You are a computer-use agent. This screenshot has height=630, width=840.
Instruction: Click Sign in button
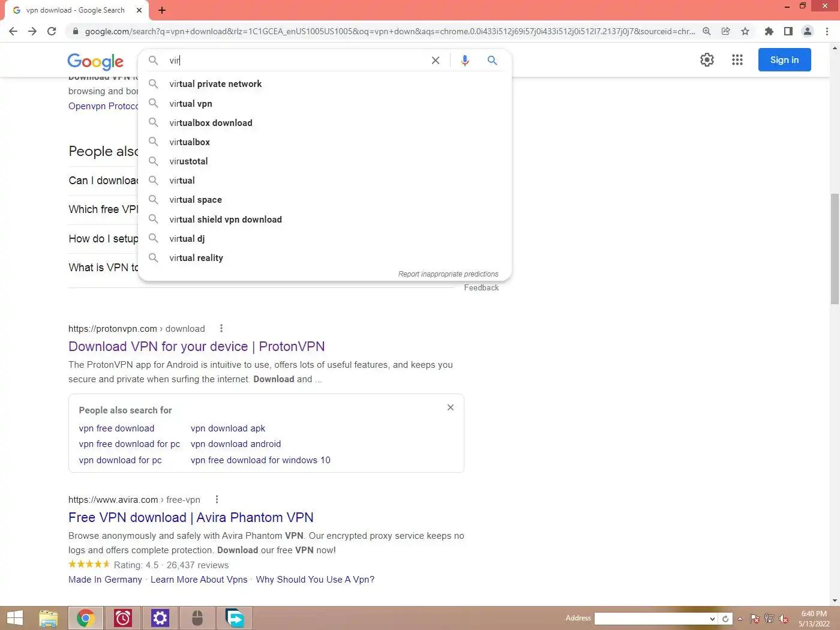[784, 60]
